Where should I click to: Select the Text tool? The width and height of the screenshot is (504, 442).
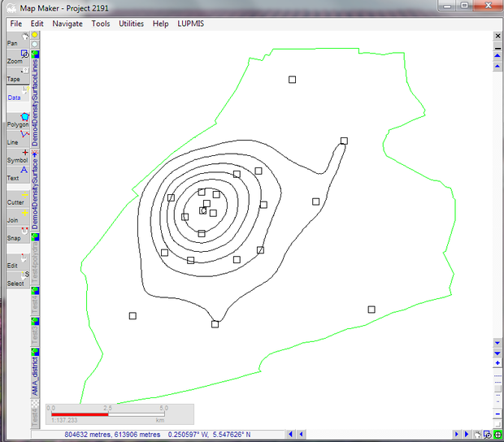coord(15,175)
